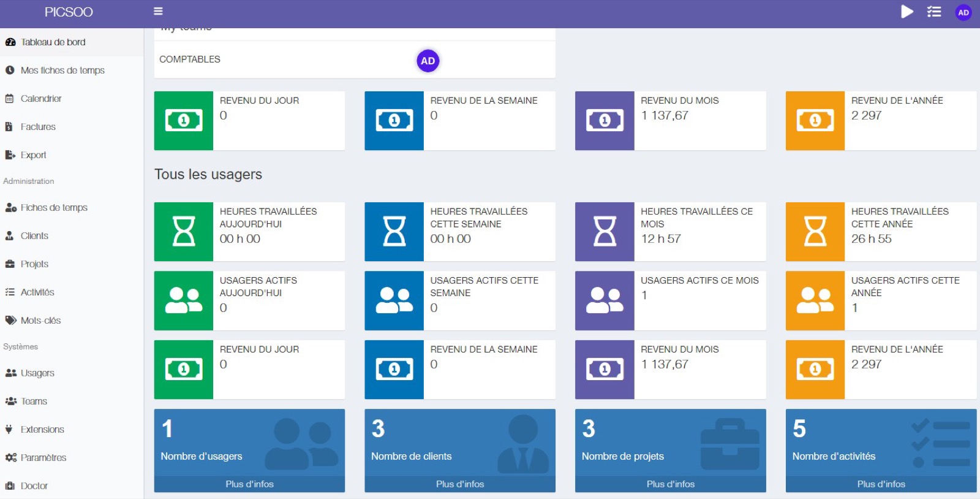The image size is (980, 499).
Task: Open Usagers under Systèmes
Action: pyautogui.click(x=72, y=373)
